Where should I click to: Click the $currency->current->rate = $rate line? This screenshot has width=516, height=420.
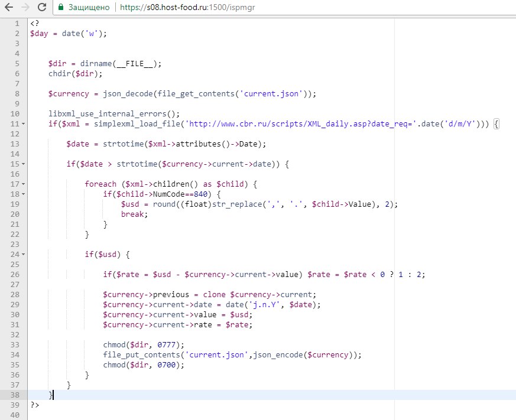177,325
